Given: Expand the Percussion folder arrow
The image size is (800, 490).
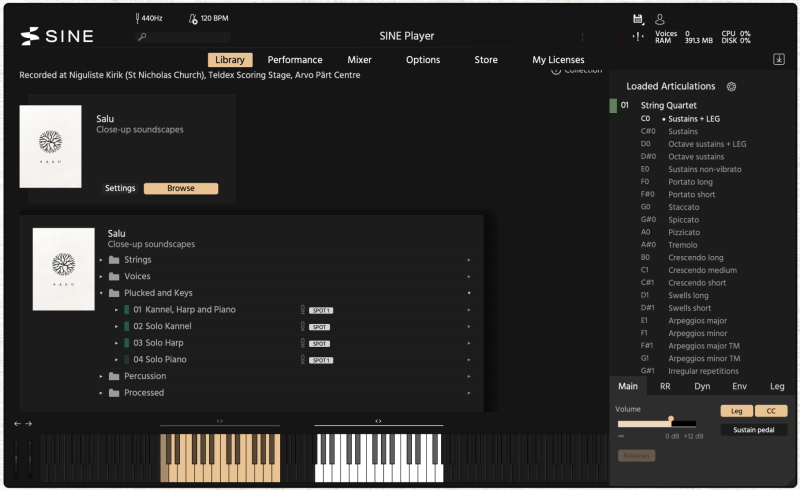Looking at the screenshot, I should click(x=101, y=376).
